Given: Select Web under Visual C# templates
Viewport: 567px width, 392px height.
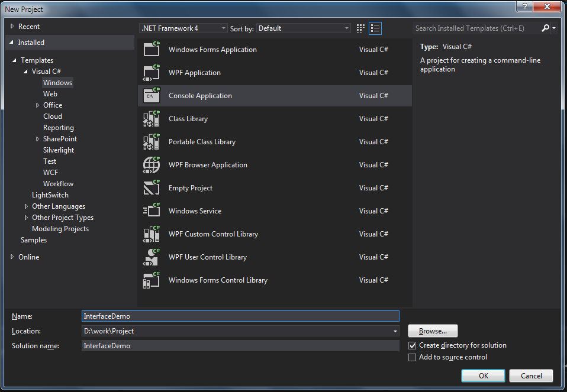Looking at the screenshot, I should [50, 93].
